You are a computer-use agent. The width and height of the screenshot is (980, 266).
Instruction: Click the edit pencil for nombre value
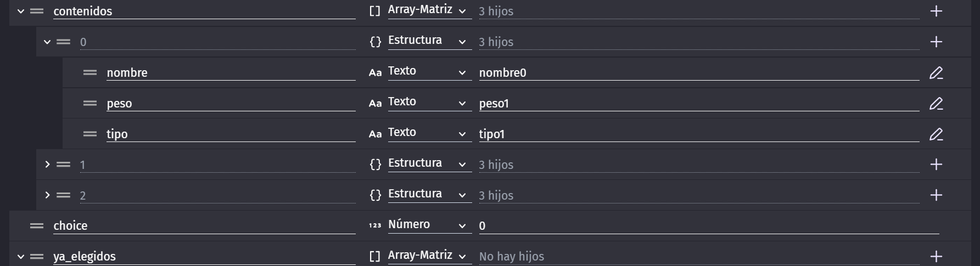pyautogui.click(x=936, y=72)
